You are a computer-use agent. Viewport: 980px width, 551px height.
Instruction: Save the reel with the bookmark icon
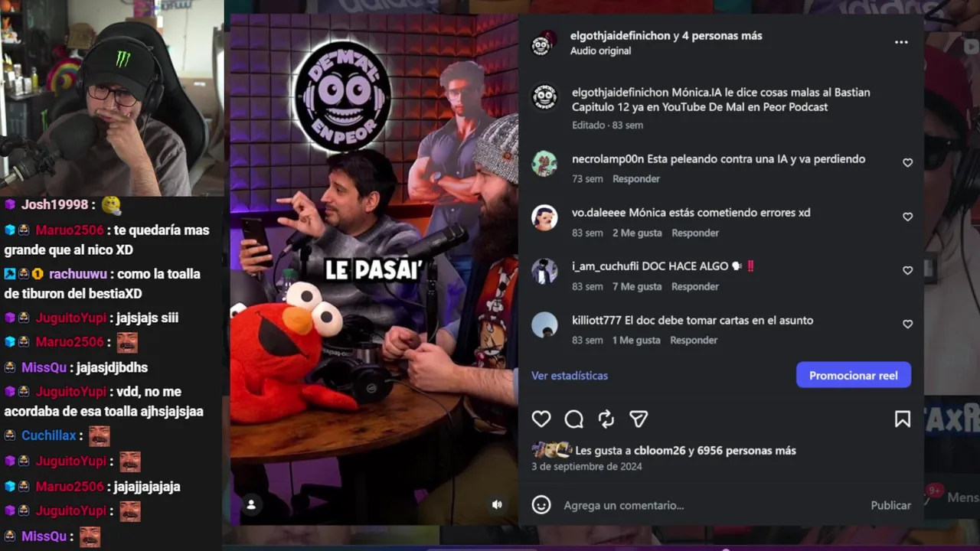903,419
